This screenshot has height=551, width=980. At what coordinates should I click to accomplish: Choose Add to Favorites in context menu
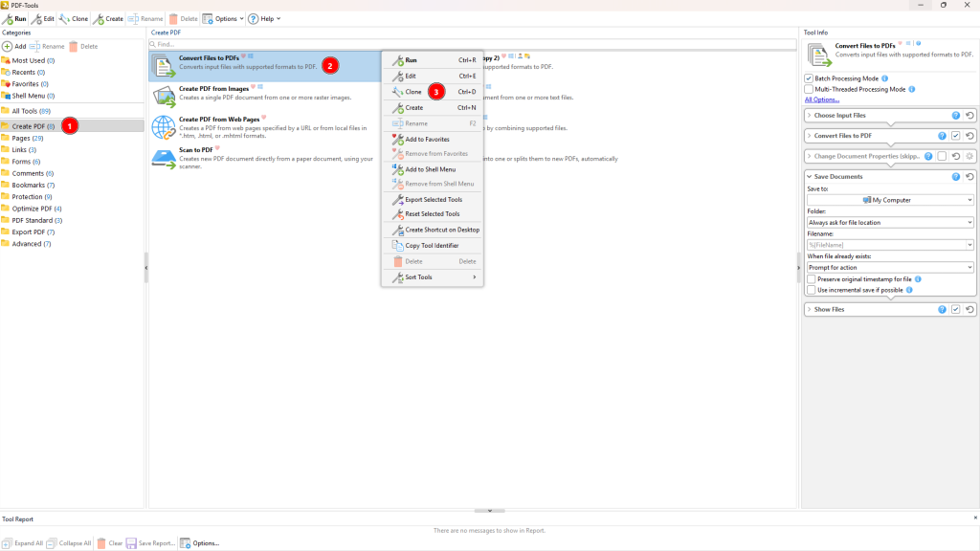pos(433,140)
